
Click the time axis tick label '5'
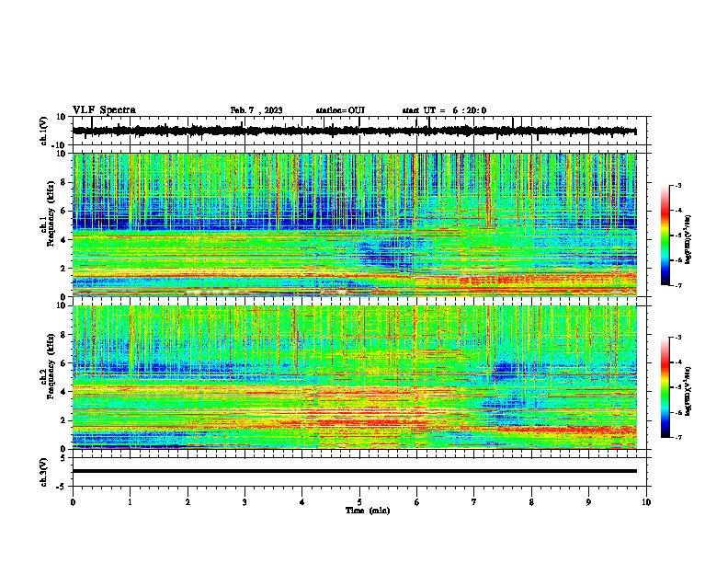[359, 502]
